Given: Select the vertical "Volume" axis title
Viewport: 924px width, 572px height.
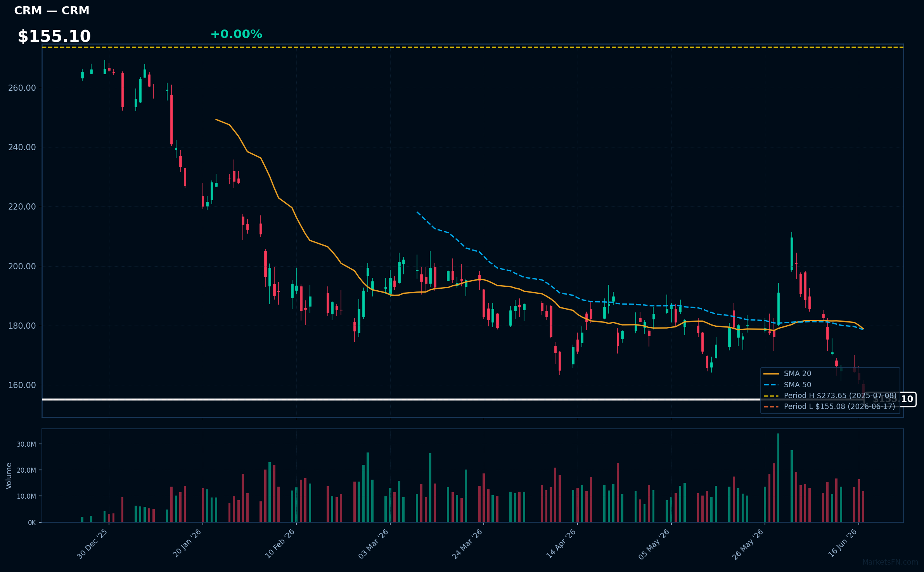Looking at the screenshot, I should (9, 476).
